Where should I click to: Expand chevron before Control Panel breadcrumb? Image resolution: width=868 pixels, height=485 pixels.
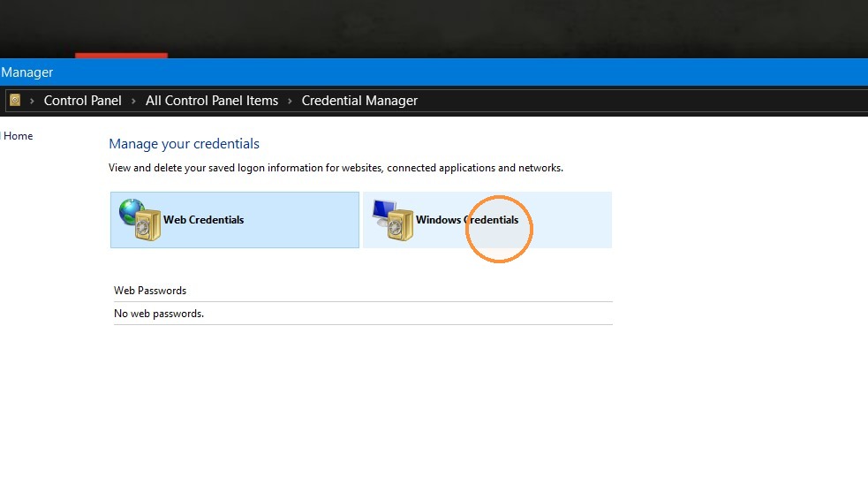click(x=32, y=101)
